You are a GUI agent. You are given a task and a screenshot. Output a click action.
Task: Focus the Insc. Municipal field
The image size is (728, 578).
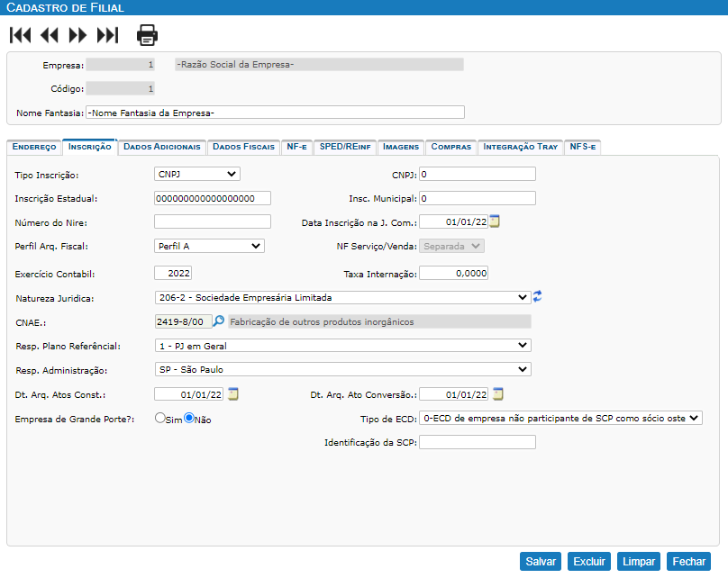(478, 198)
